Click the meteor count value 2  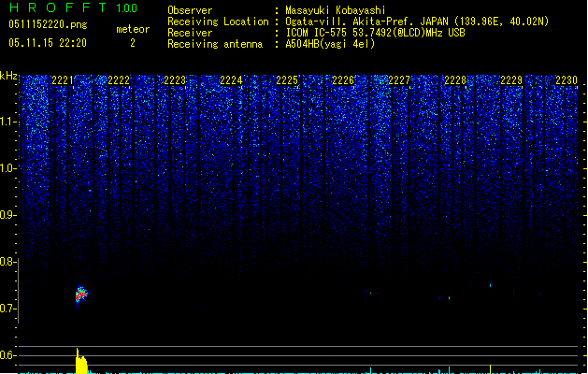[x=133, y=43]
